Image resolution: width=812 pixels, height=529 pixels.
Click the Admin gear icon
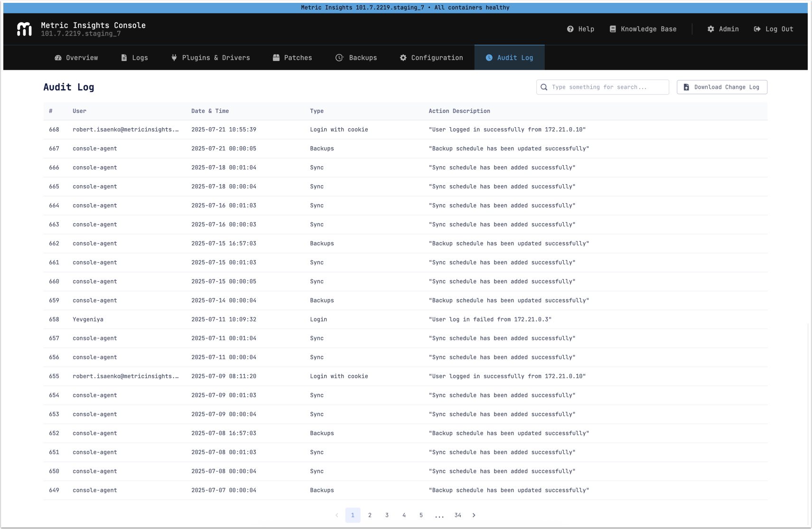710,29
